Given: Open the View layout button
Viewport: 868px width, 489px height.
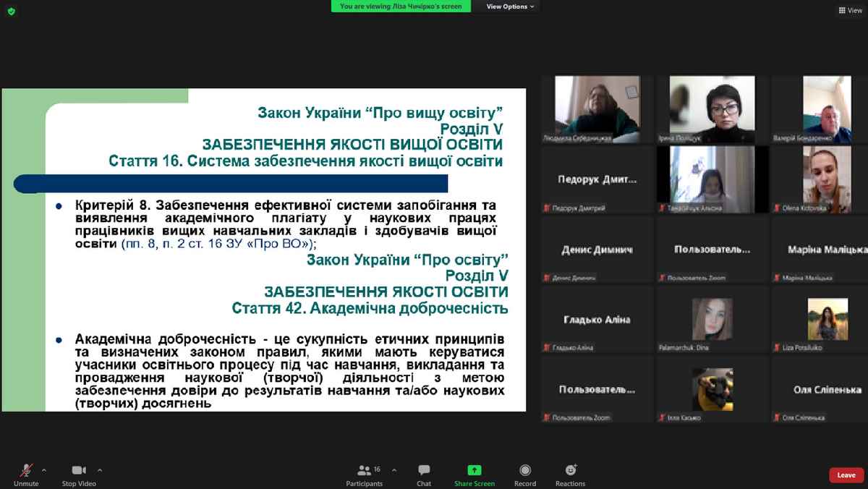Looking at the screenshot, I should click(x=850, y=10).
